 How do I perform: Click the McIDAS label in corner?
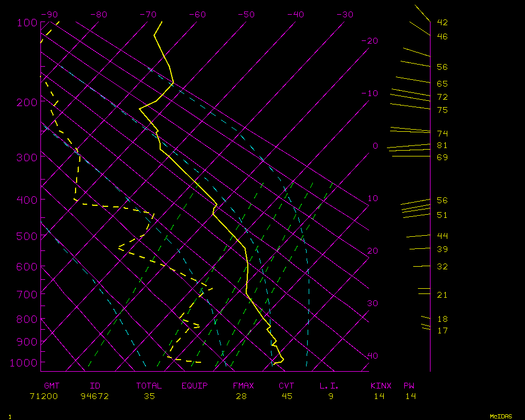(x=501, y=416)
